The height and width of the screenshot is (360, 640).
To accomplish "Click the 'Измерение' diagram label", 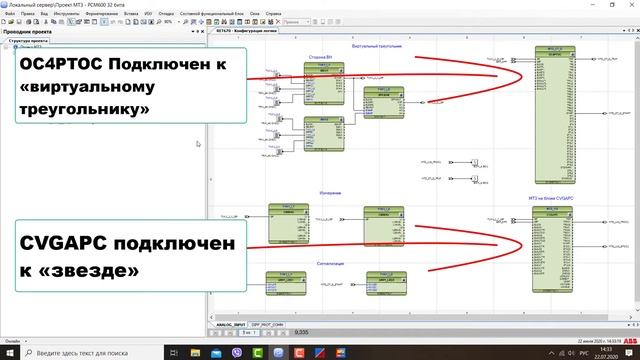I will pos(330,193).
